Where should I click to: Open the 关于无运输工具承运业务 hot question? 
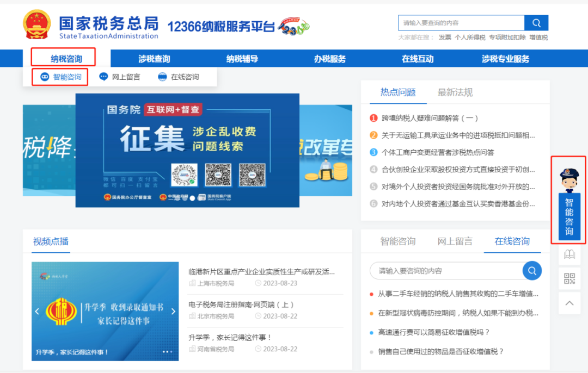[458, 135]
